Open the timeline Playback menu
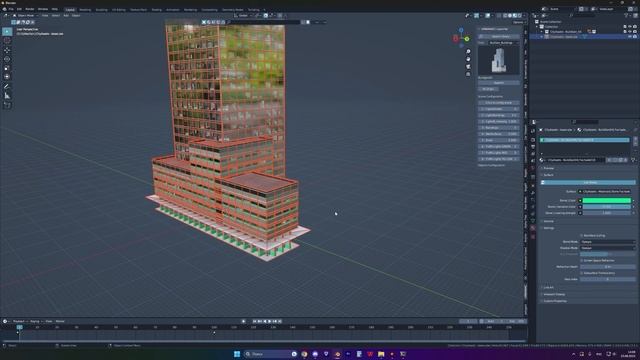This screenshot has height=360, width=640. [18, 321]
